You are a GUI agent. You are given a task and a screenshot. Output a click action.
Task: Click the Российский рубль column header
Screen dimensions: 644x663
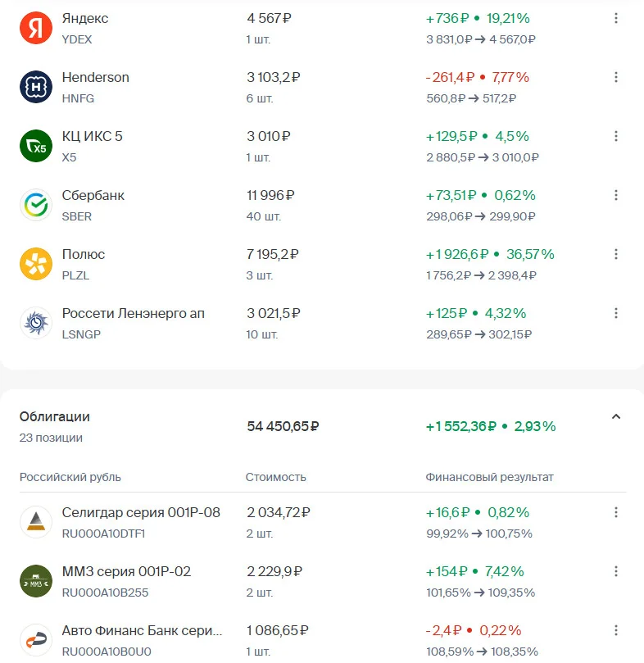(70, 478)
